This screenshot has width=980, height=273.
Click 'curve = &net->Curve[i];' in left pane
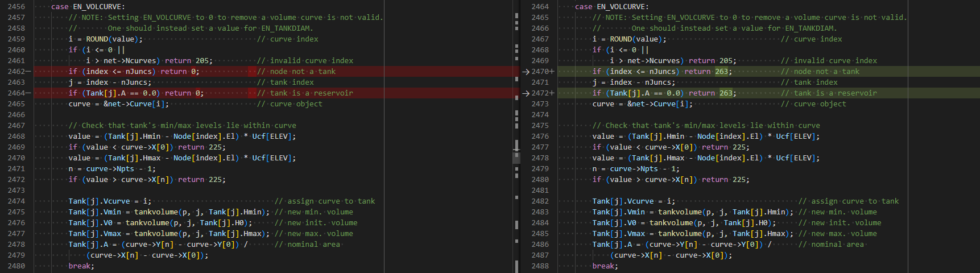coord(119,104)
